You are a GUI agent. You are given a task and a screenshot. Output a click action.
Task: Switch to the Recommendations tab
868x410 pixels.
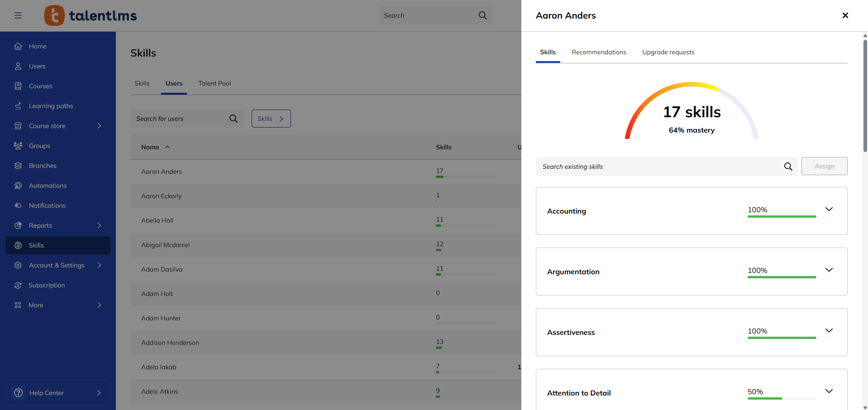599,52
